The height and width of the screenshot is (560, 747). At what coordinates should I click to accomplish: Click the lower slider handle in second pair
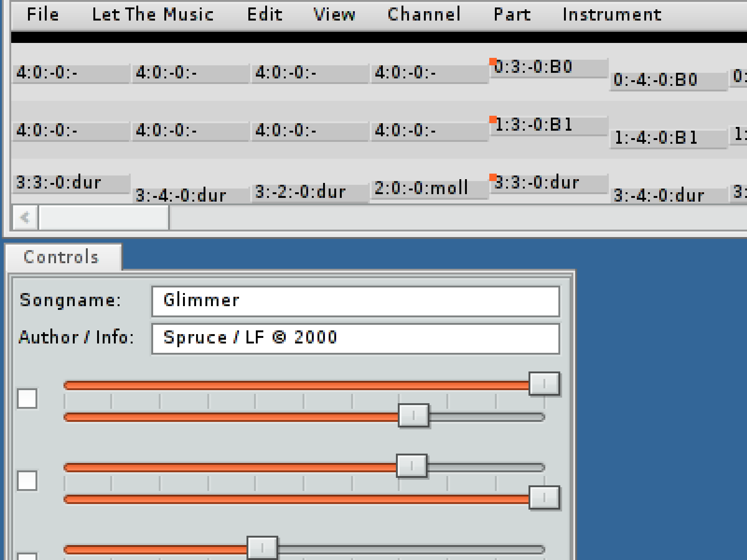point(544,498)
